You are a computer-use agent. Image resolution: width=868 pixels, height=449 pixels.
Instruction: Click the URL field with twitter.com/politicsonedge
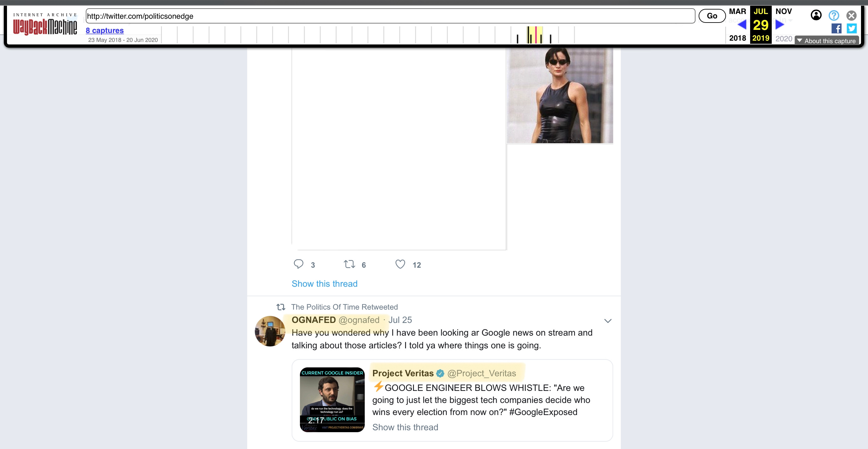pyautogui.click(x=390, y=16)
